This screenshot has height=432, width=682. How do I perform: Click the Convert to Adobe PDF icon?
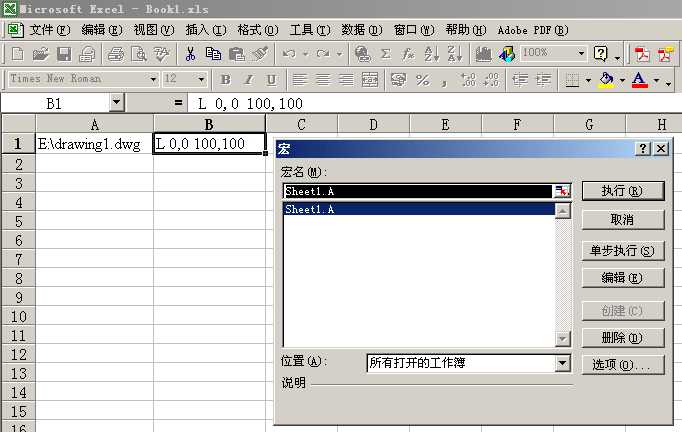642,54
